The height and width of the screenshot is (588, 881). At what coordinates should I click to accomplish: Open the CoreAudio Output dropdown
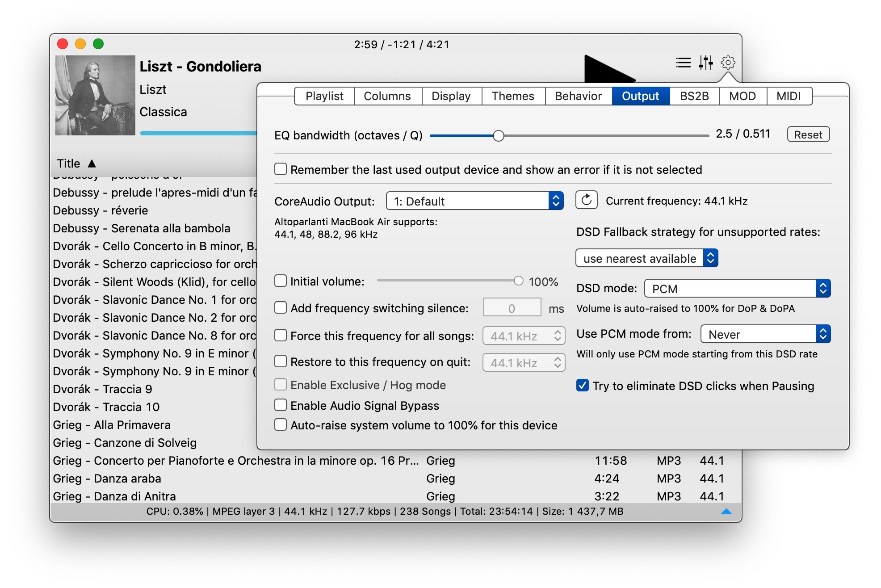474,201
